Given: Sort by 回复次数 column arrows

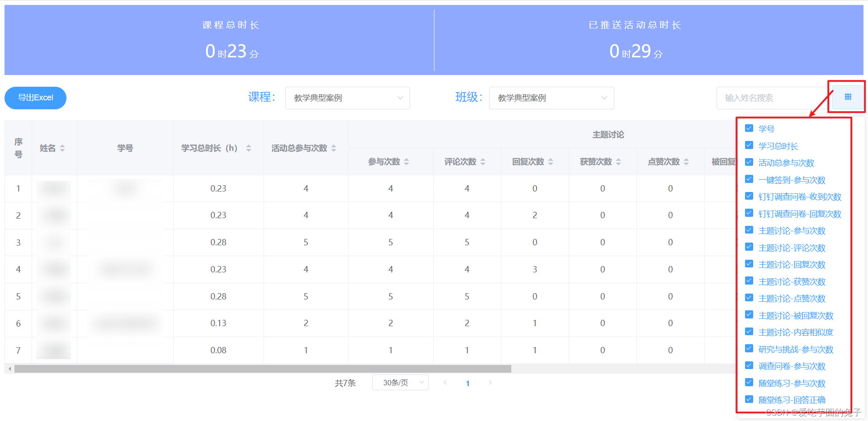Looking at the screenshot, I should pos(551,162).
